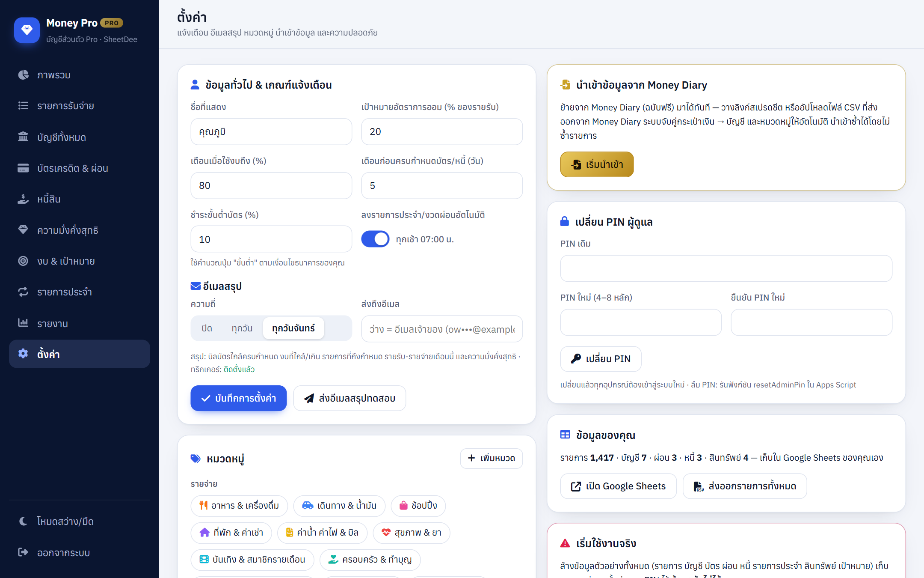This screenshot has width=924, height=578.
Task: Click ส่งออกรายการทั้งหมด CSV export button
Action: pyautogui.click(x=745, y=486)
